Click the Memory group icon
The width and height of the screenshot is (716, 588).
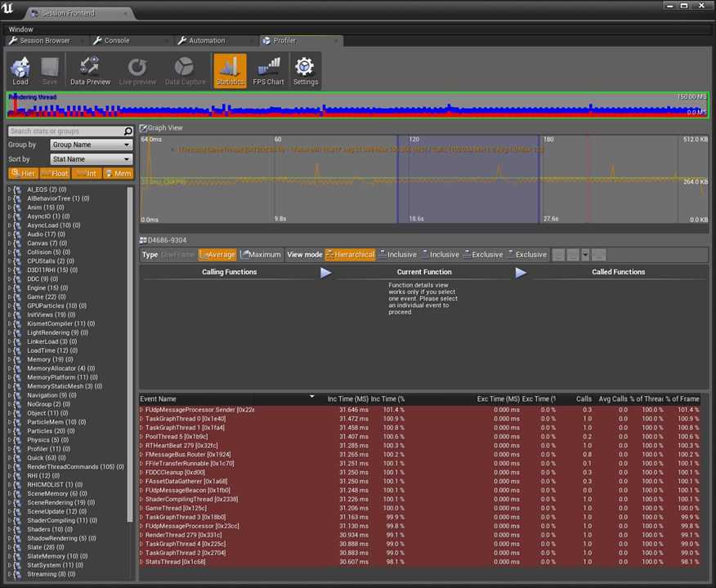coord(18,359)
